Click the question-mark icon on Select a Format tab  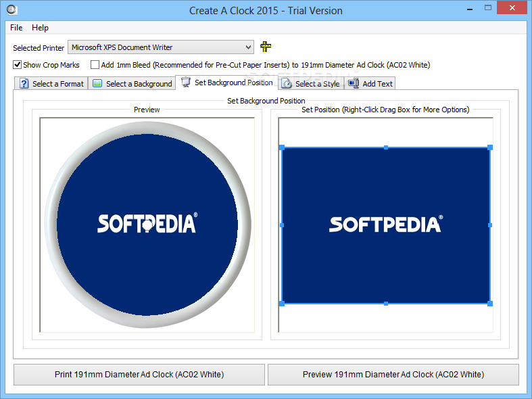[24, 83]
